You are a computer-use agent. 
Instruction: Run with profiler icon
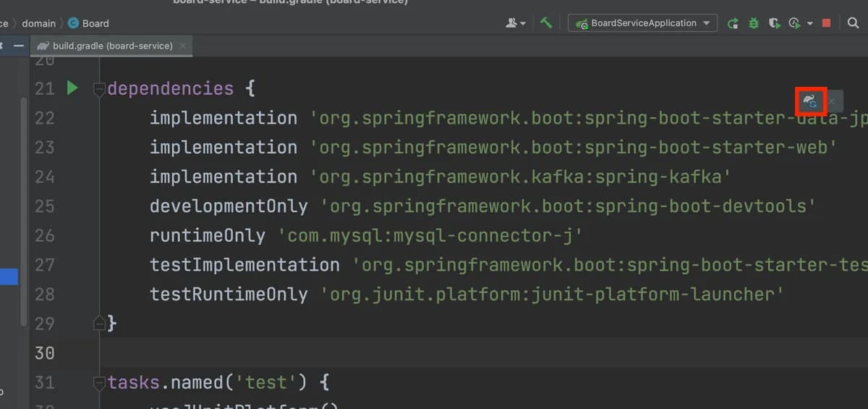coord(794,23)
